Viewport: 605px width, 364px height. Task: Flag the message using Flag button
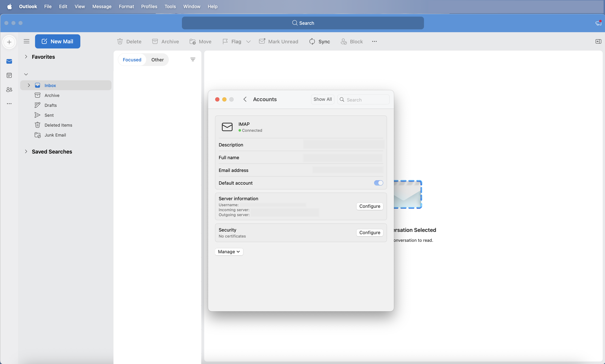click(x=232, y=41)
